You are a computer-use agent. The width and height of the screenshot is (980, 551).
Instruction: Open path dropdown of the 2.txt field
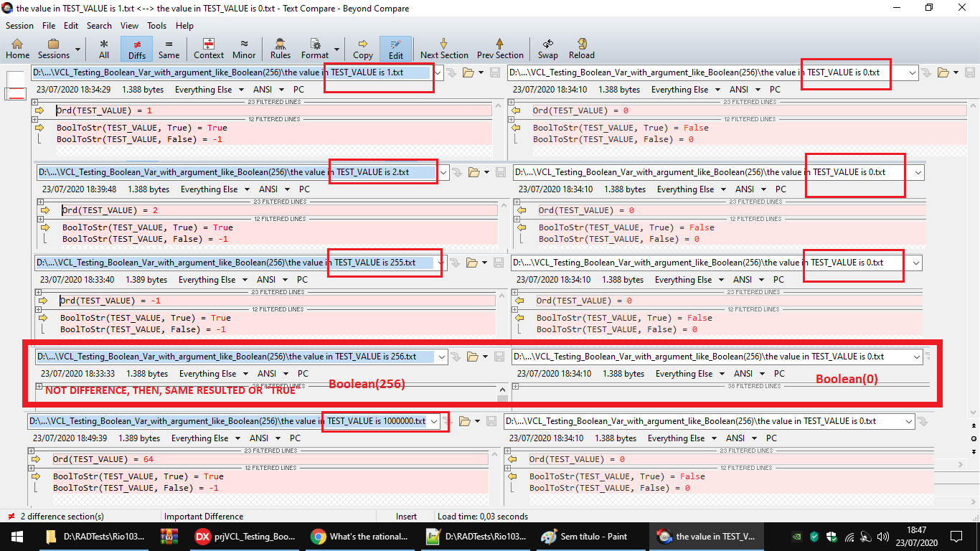point(443,172)
